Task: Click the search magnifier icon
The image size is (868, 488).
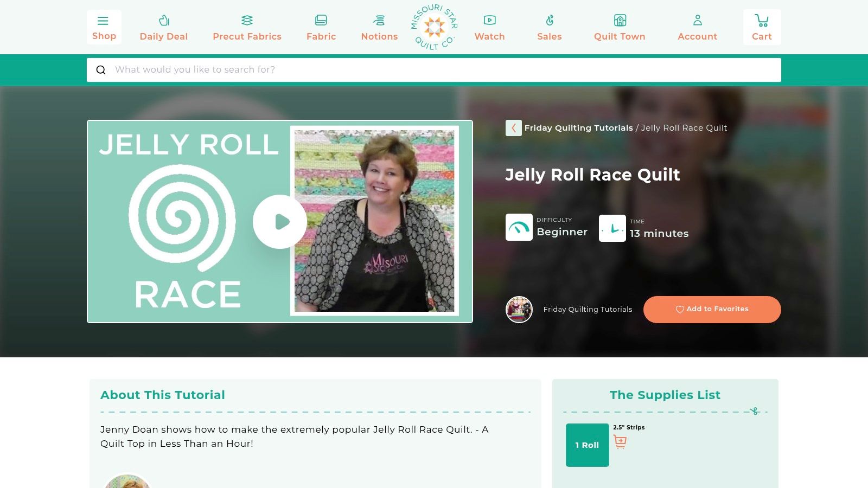Action: [x=101, y=70]
